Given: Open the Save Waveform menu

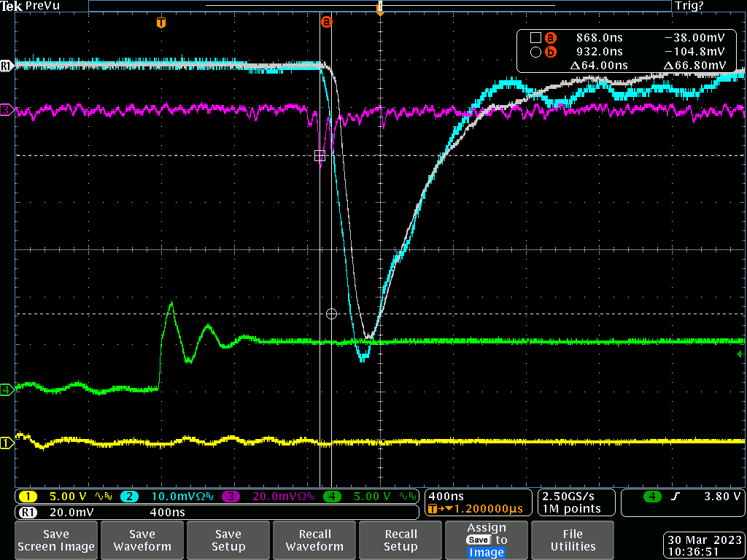Looking at the screenshot, I should [142, 540].
